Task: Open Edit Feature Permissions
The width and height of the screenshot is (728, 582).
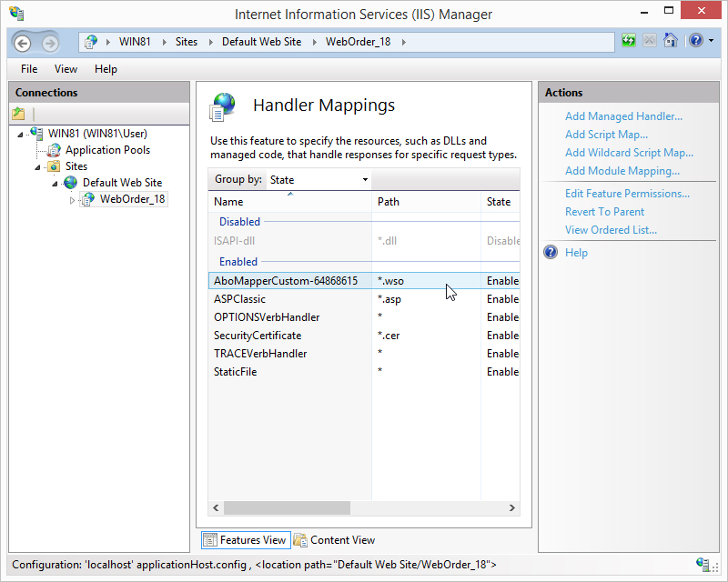Action: click(627, 194)
